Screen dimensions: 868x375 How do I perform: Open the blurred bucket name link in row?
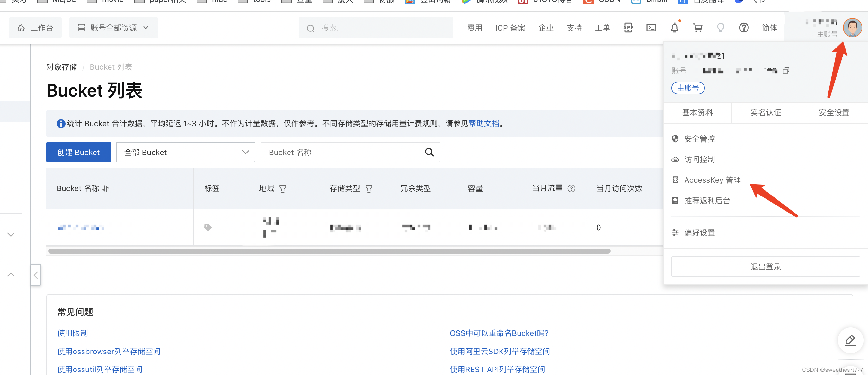click(81, 228)
